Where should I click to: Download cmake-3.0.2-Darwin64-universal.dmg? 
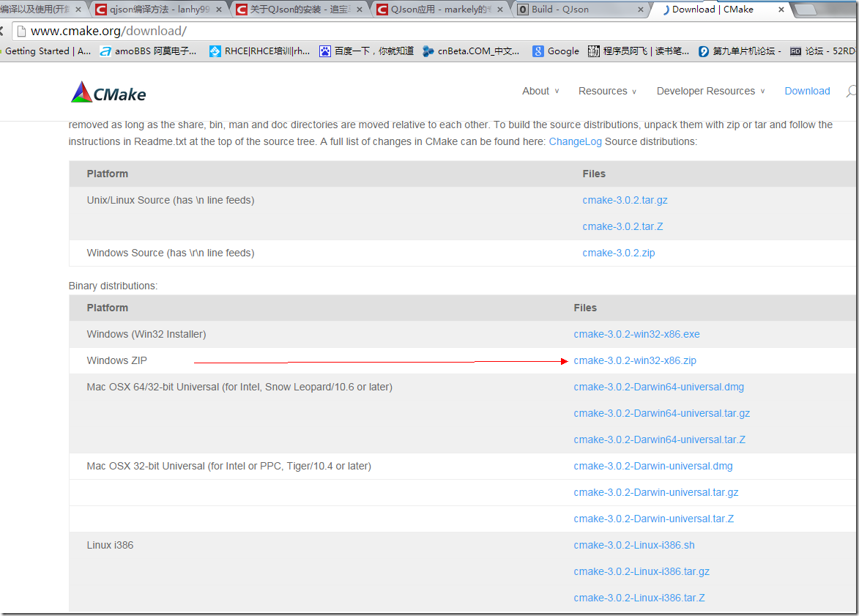[658, 387]
